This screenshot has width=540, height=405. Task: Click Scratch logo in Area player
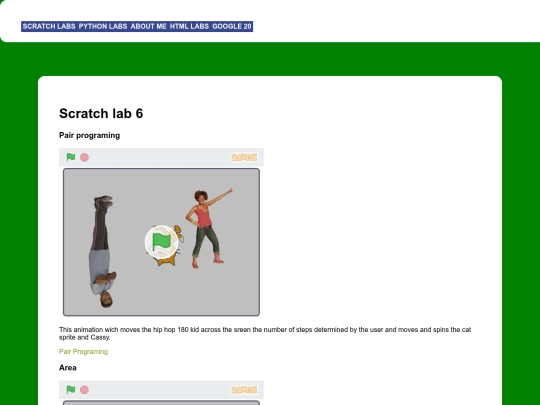tap(244, 390)
